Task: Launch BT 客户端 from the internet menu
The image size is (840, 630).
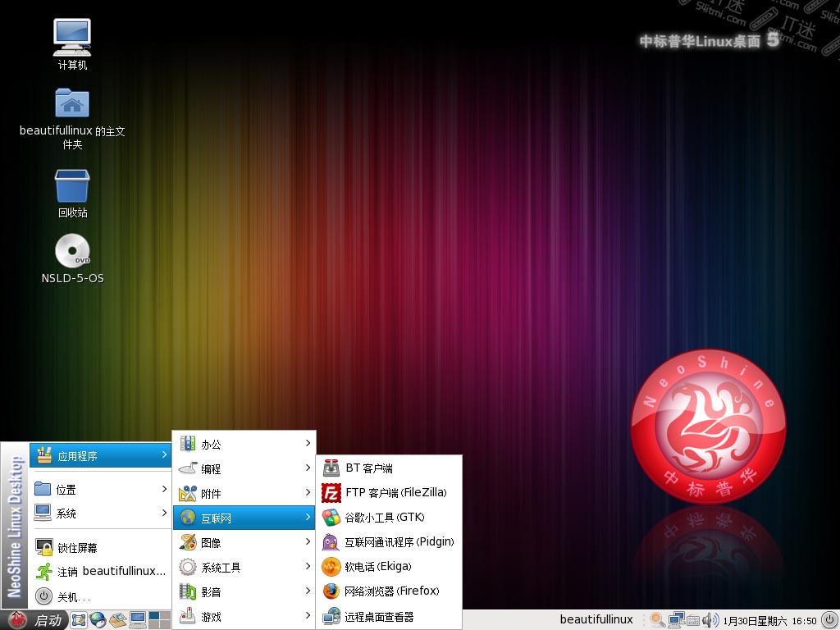Action: click(389, 468)
